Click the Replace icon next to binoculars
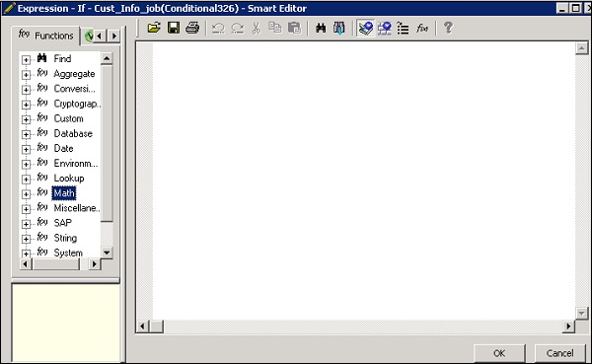Viewport: 592px width, 364px height. [339, 28]
